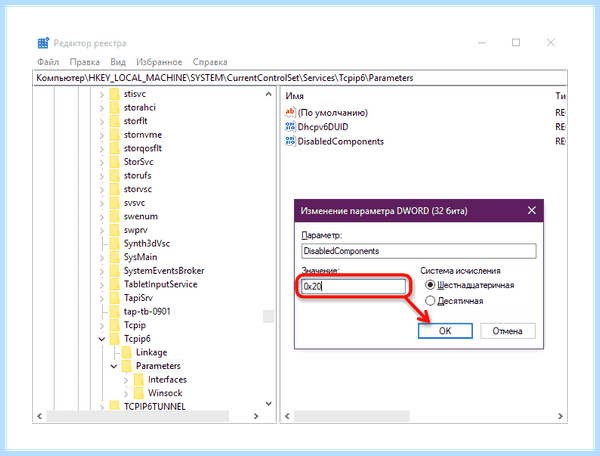Open the Избранное menu

click(159, 62)
